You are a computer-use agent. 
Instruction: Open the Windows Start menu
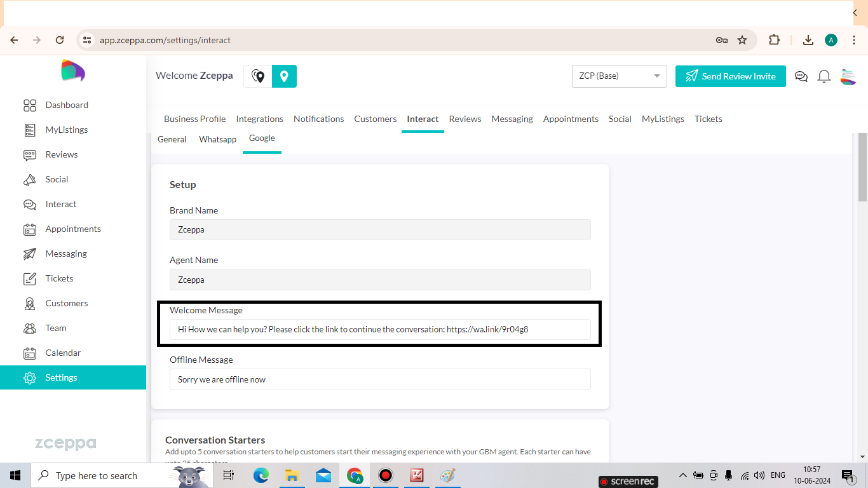point(15,475)
